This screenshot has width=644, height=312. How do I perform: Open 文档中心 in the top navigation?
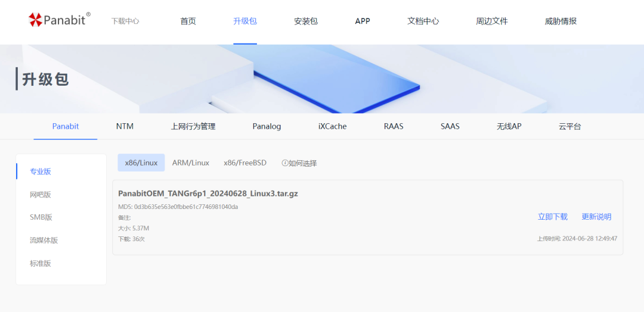point(423,21)
